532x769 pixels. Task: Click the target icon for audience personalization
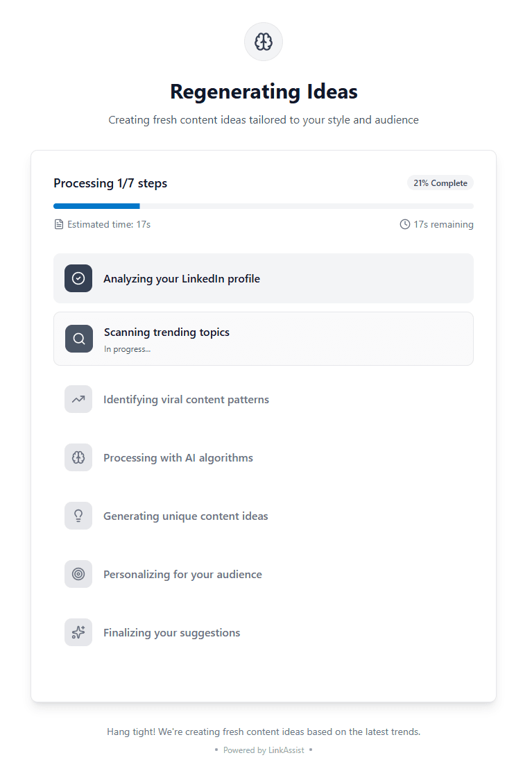coord(78,574)
